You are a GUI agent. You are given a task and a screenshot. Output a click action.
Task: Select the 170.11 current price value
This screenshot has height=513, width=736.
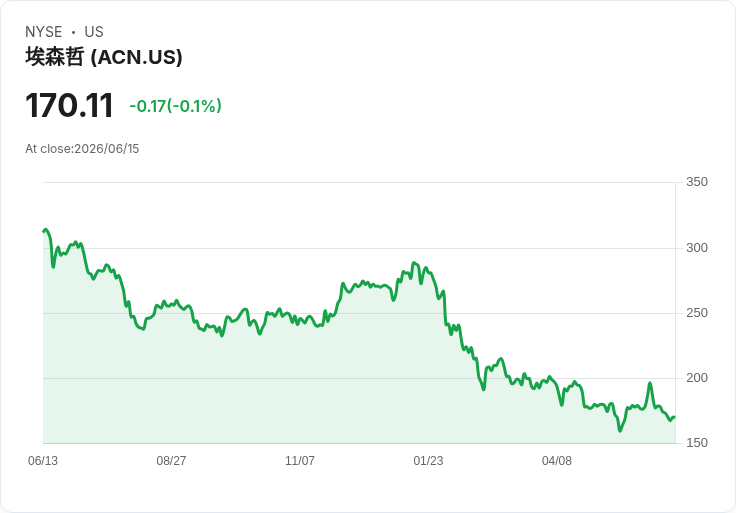click(69, 105)
